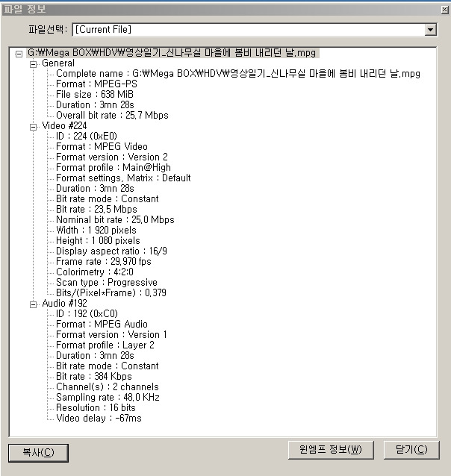Viewport: 451px width, 476px height.
Task: Select the Format : MPEG-PS row
Action: [96, 84]
